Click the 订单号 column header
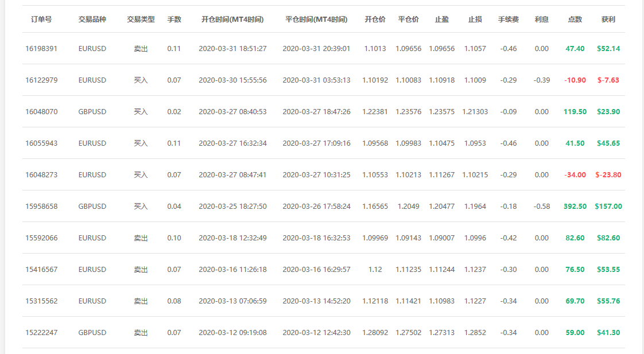The height and width of the screenshot is (354, 644). click(x=41, y=20)
